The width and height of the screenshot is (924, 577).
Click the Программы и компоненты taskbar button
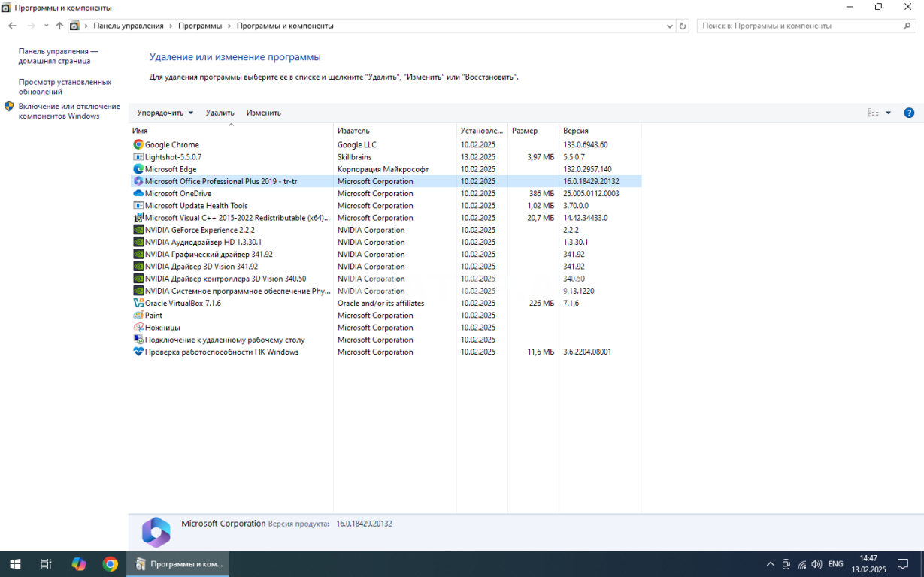tap(178, 564)
